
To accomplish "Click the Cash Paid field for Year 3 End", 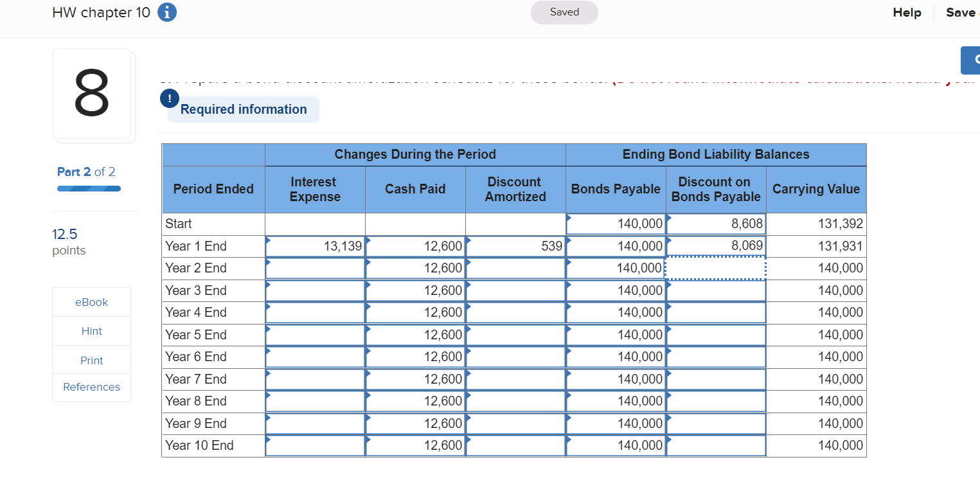I will click(x=415, y=290).
